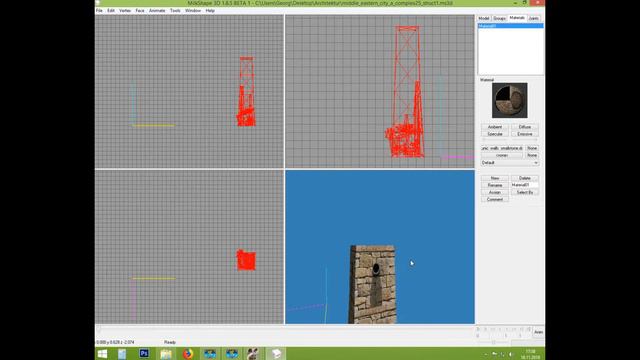Image resolution: width=640 pixels, height=360 pixels.
Task: Open Photoshop from the taskbar
Action: [144, 353]
